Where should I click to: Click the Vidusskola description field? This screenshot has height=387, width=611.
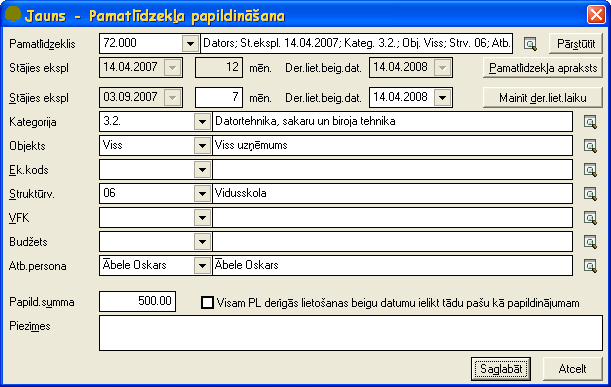point(392,194)
